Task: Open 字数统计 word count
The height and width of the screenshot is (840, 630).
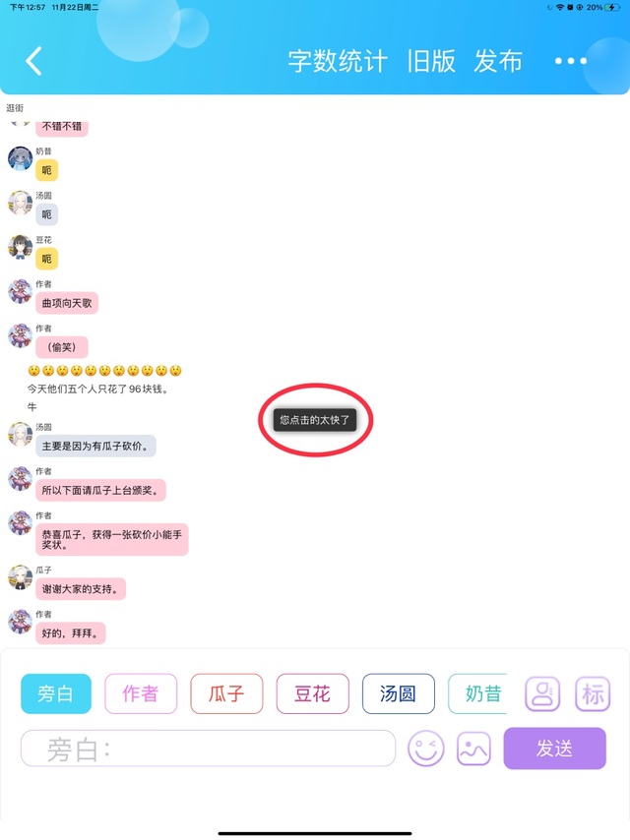Action: (338, 61)
